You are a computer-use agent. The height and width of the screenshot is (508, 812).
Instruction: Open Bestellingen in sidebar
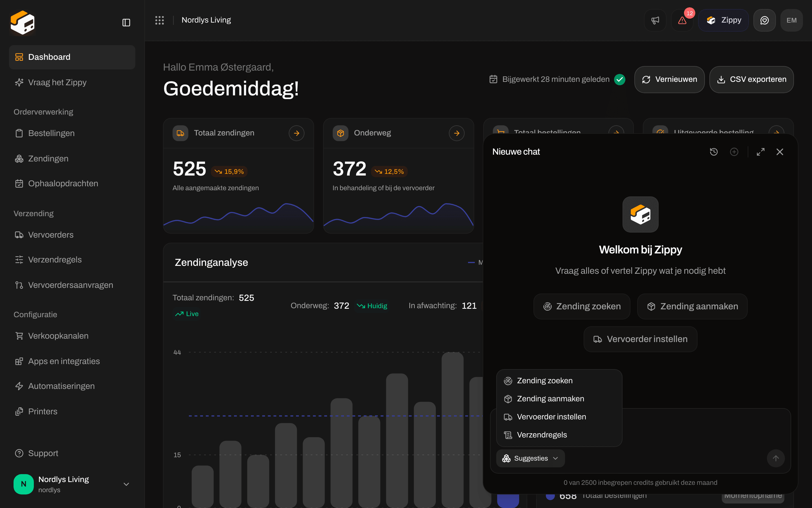[x=72, y=133]
